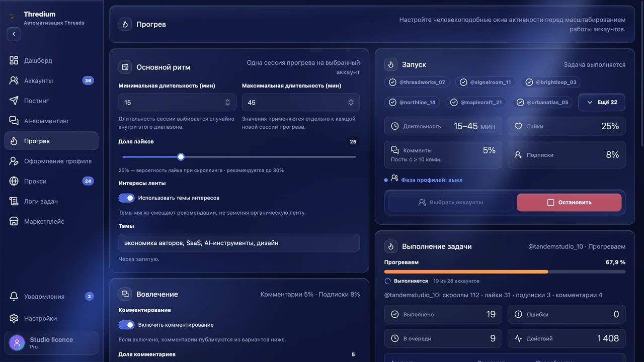
Task: Click the Уведомления badge showing 2
Action: click(x=89, y=296)
